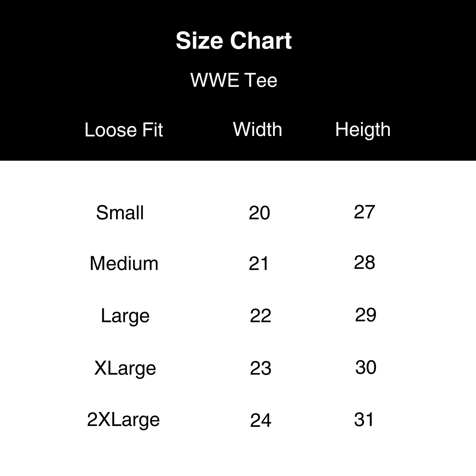Click the 2XLarge height value 31
The image size is (476, 476).
[364, 420]
